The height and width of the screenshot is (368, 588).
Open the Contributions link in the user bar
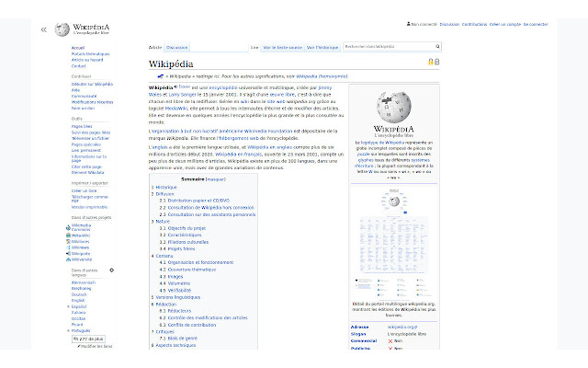pyautogui.click(x=474, y=25)
